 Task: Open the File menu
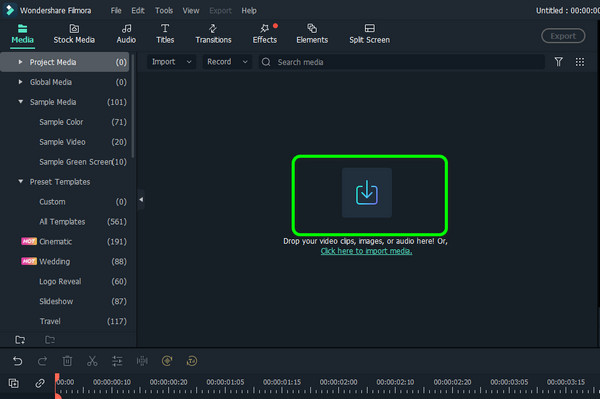point(116,11)
